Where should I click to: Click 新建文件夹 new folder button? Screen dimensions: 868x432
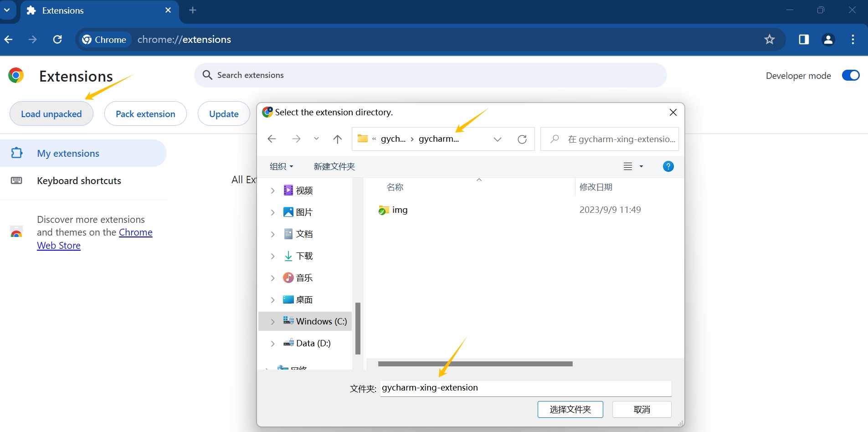(x=334, y=166)
